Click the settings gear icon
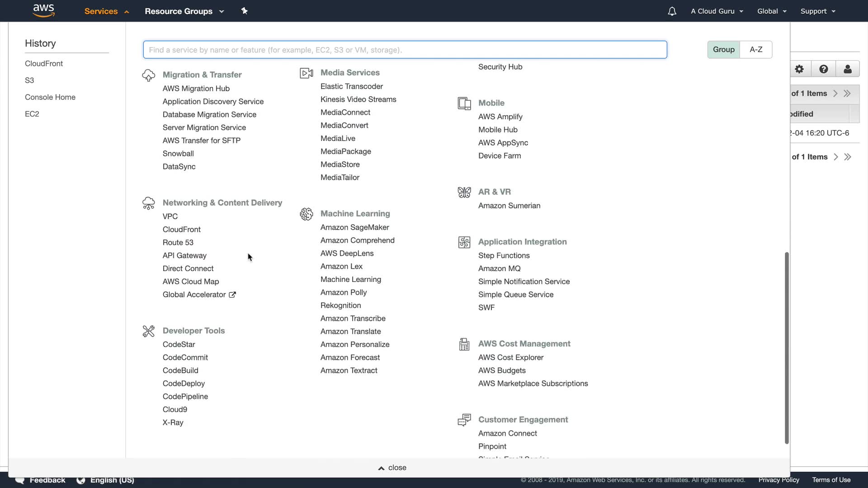This screenshot has height=488, width=868. pos(799,69)
